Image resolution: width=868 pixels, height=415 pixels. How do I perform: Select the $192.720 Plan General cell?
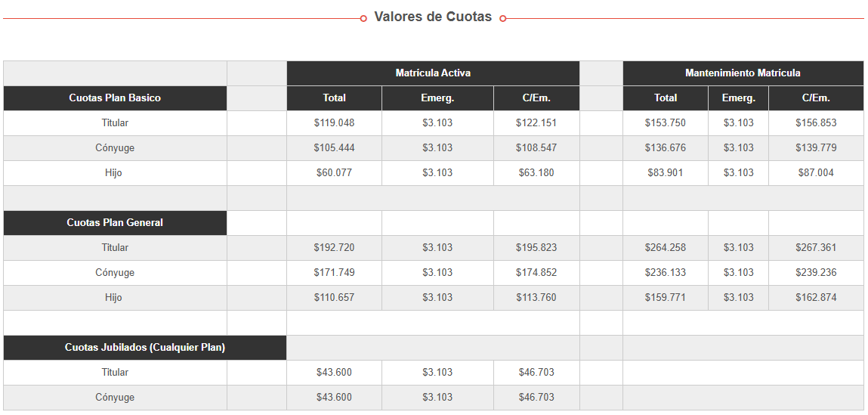[x=334, y=248]
